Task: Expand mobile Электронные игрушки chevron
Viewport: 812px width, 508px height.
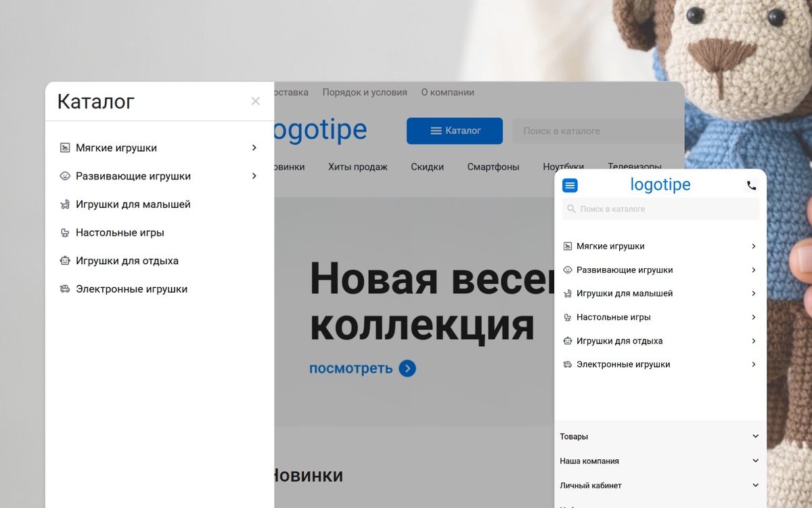Action: pyautogui.click(x=754, y=364)
